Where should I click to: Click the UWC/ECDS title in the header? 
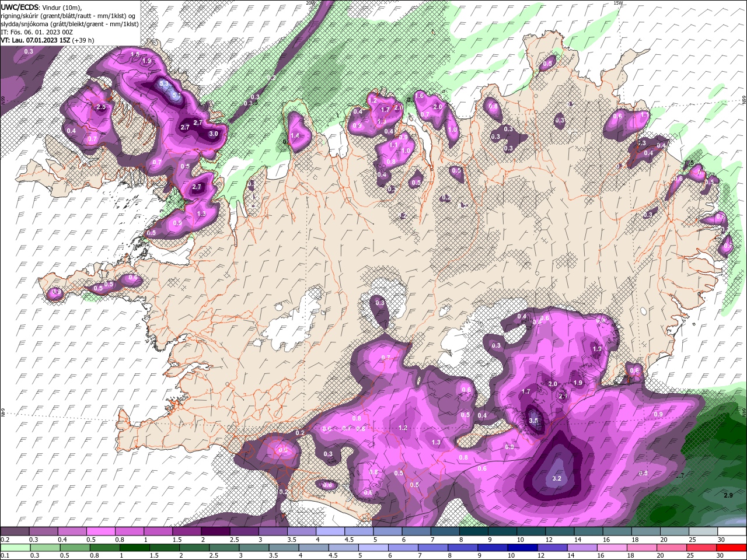(x=21, y=7)
